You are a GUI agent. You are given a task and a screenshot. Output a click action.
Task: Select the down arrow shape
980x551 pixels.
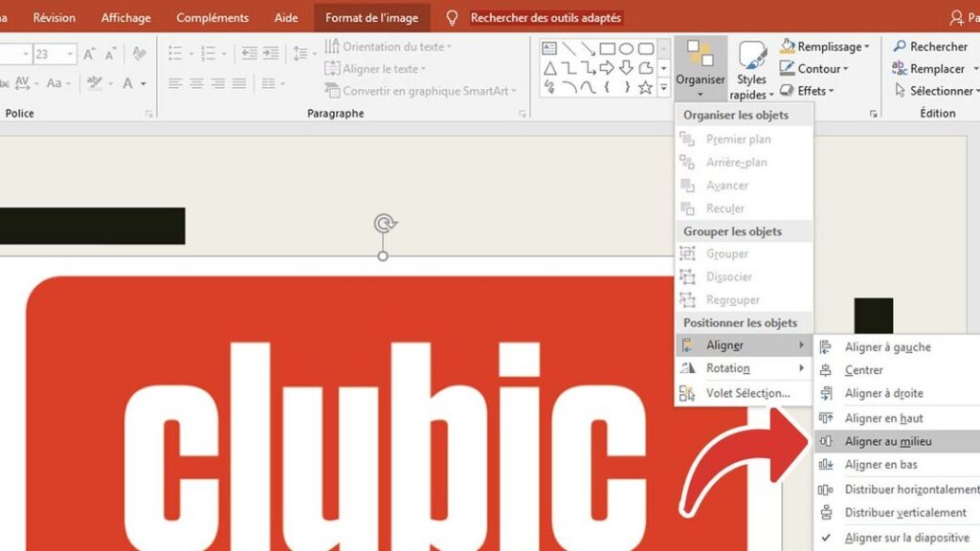[x=626, y=68]
